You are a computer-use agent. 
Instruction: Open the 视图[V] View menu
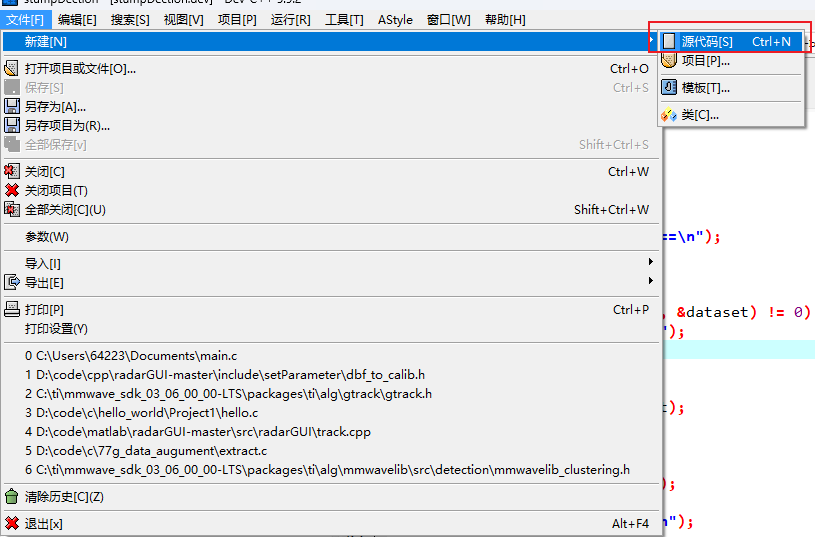pyautogui.click(x=183, y=20)
